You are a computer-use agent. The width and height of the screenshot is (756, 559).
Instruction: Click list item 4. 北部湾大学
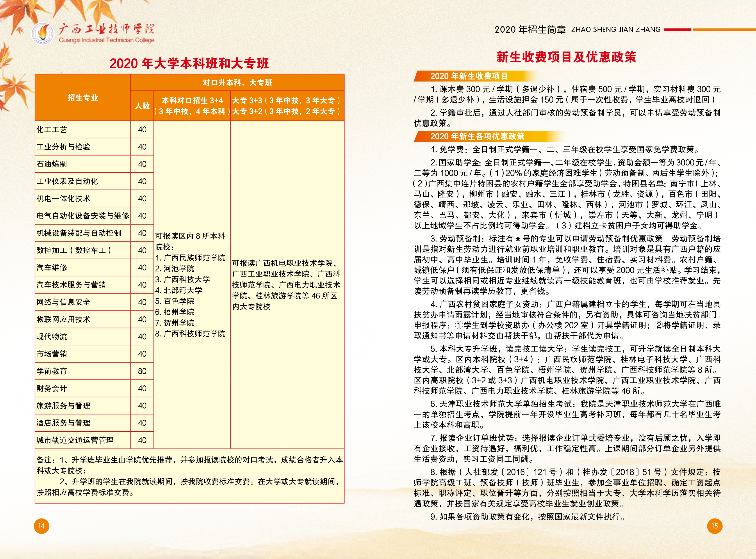pyautogui.click(x=178, y=290)
